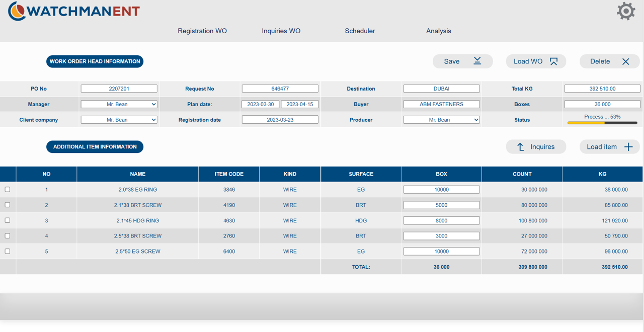Click KG value 85 800.00
Viewport: 644px width, 332px height.
616,205
